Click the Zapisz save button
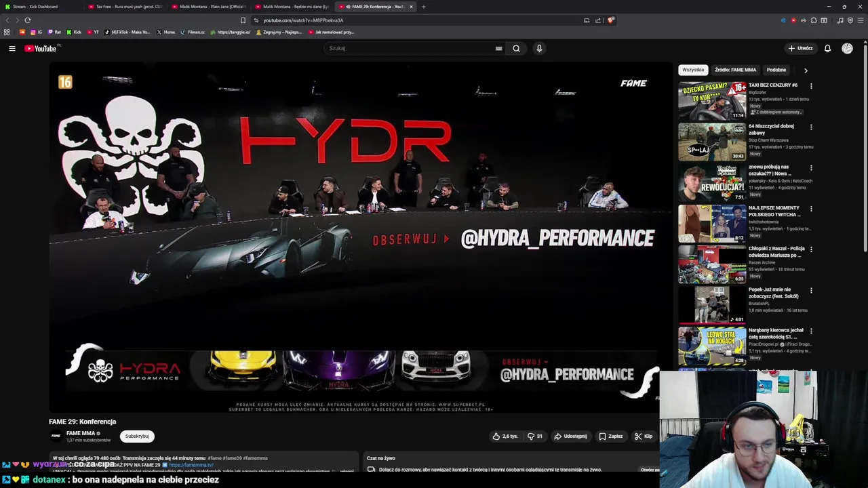Screen dimensions: 868x488 pyautogui.click(x=610, y=436)
